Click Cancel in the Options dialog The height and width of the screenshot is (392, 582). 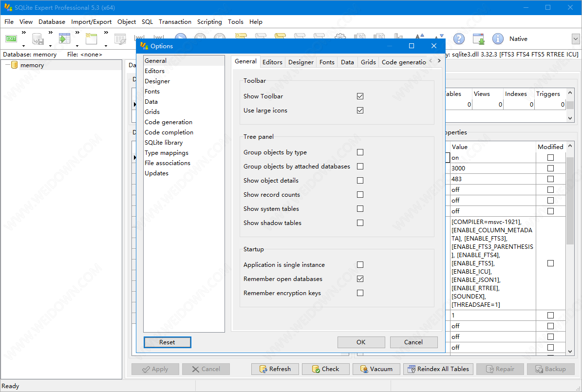[x=413, y=342]
